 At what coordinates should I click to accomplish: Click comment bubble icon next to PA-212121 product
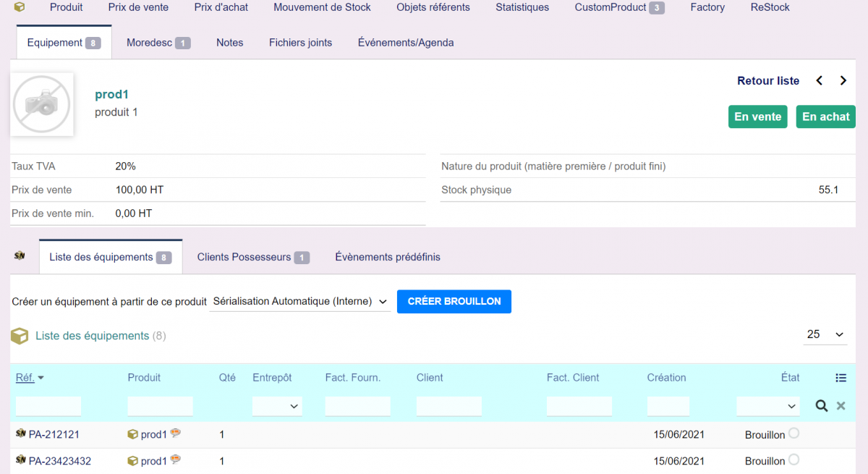175,434
